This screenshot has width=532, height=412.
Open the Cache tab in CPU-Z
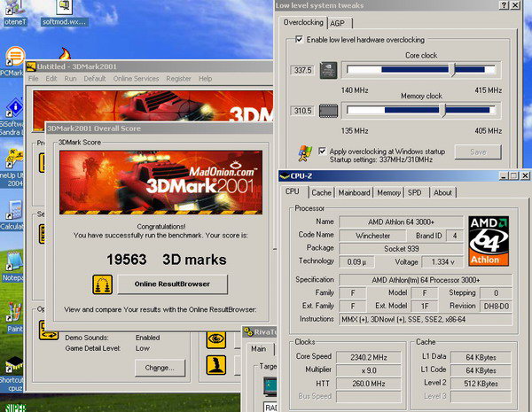point(321,192)
